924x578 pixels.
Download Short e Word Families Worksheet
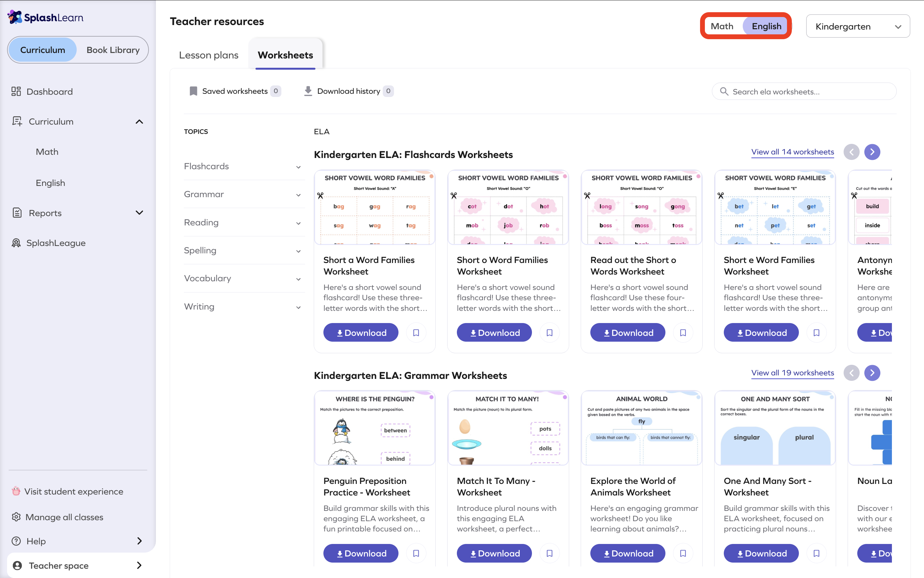click(x=761, y=333)
